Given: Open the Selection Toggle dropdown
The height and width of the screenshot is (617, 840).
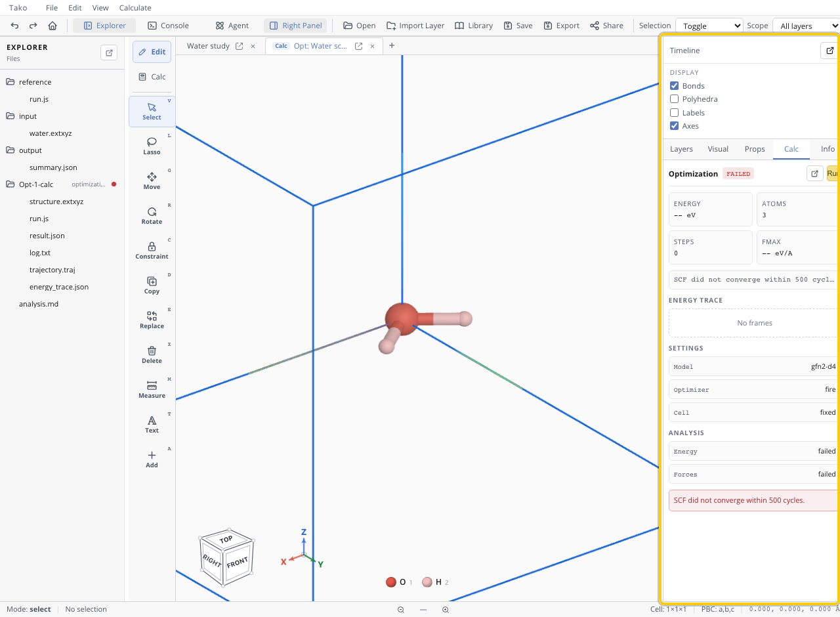Looking at the screenshot, I should (x=709, y=26).
